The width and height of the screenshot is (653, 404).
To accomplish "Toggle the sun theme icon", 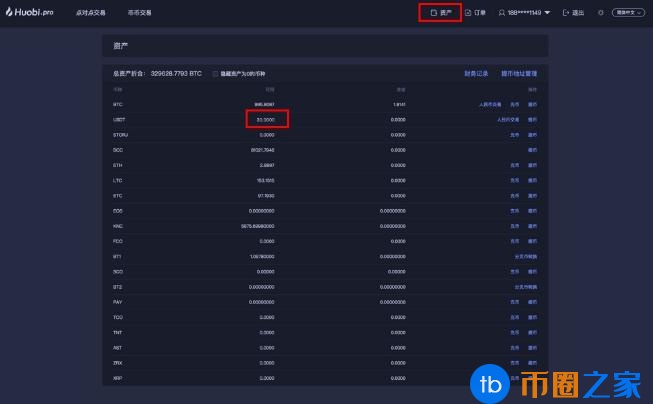I will [601, 13].
